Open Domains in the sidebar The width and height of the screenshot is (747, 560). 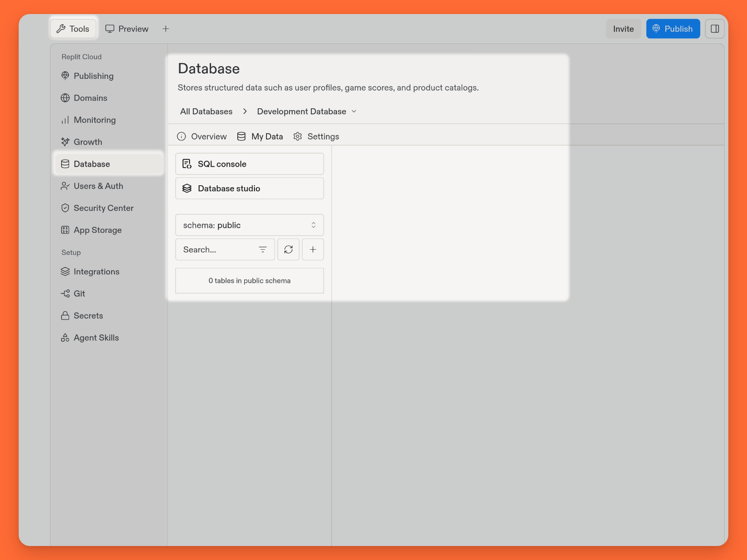point(108,98)
